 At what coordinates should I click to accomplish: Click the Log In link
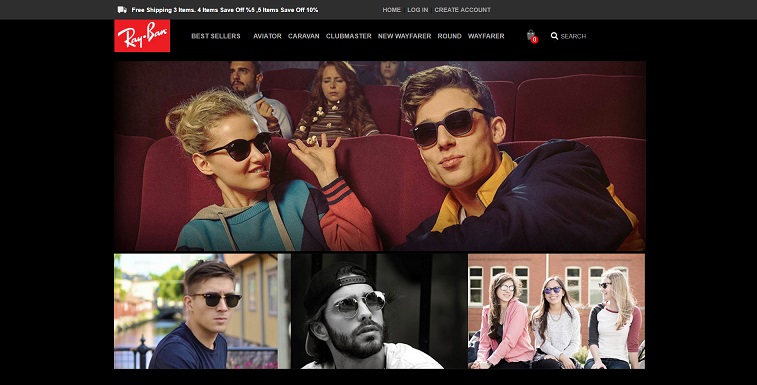pyautogui.click(x=418, y=10)
